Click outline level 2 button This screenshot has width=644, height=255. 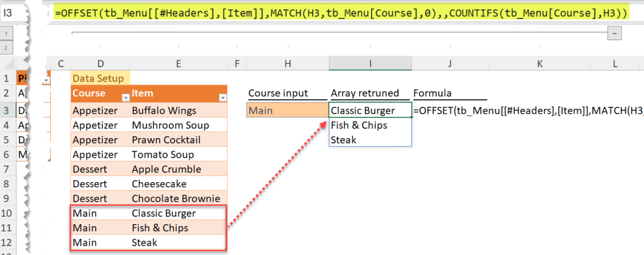pyautogui.click(x=7, y=48)
